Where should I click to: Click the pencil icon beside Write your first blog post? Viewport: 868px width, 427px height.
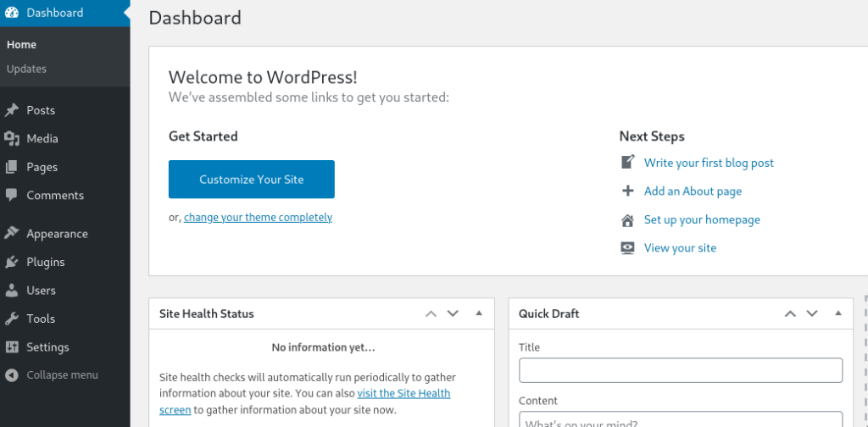coord(627,162)
